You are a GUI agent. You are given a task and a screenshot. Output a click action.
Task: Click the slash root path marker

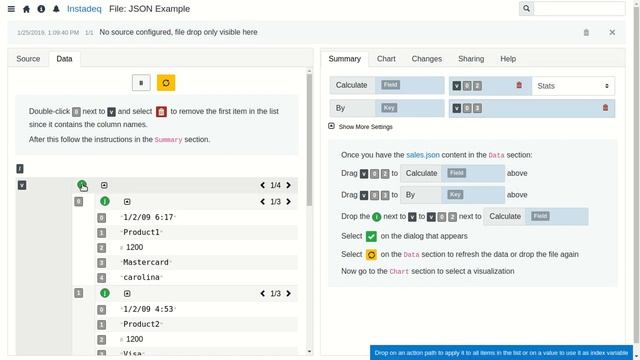[20, 169]
